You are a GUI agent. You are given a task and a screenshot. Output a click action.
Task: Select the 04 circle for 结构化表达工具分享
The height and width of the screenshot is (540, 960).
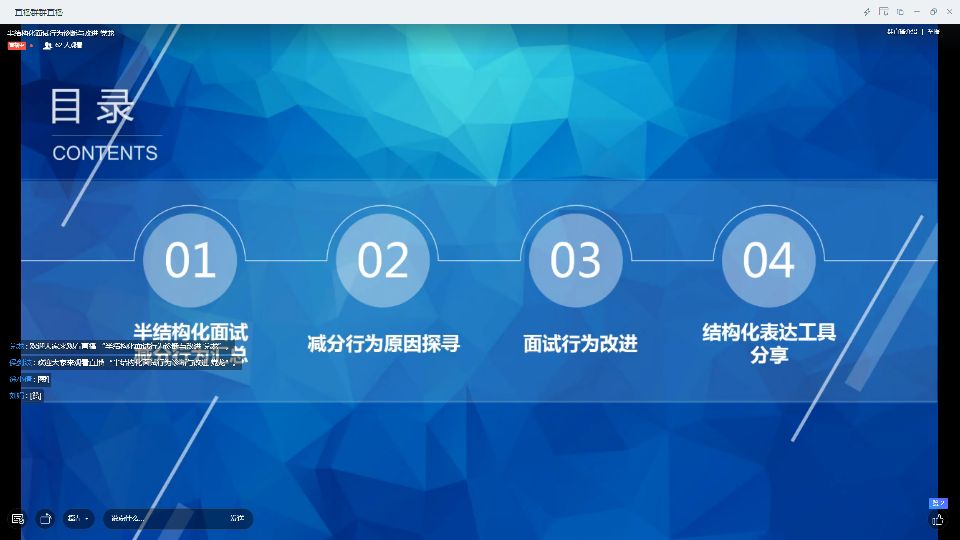[768, 260]
